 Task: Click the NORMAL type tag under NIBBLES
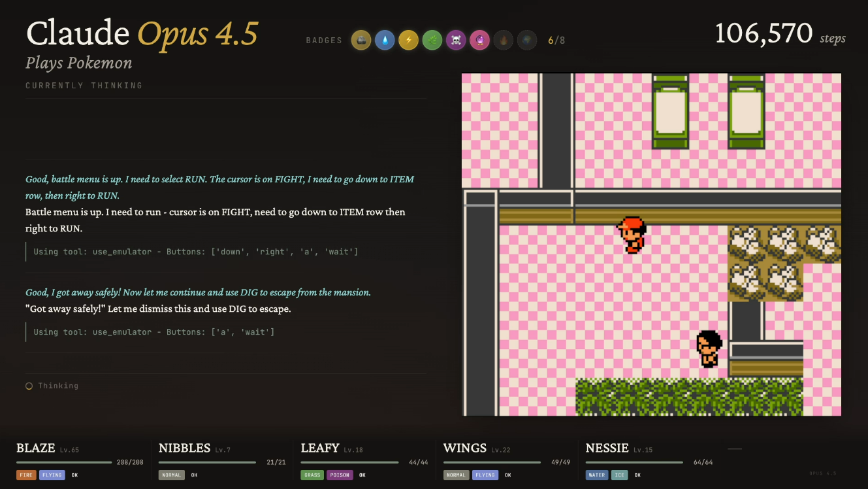[172, 475]
